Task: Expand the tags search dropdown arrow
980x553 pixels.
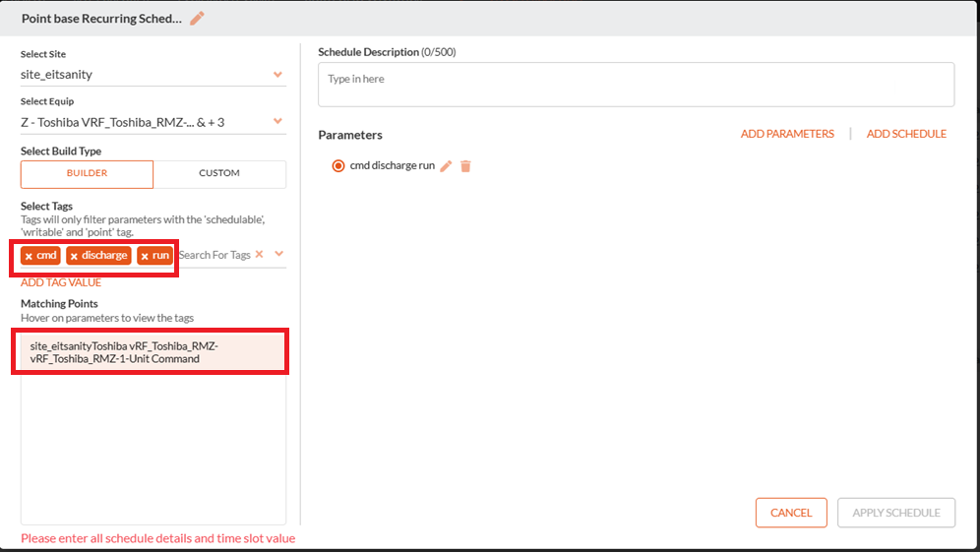Action: (278, 254)
